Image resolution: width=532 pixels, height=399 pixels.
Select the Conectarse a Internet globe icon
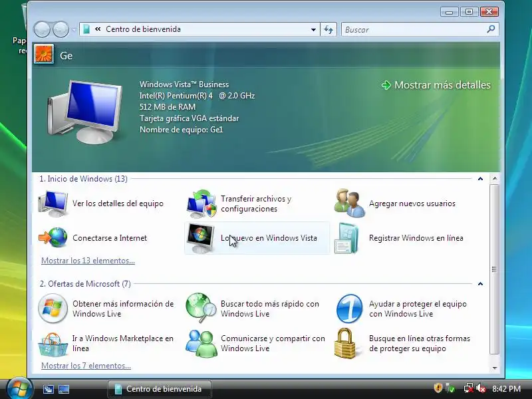pos(53,237)
